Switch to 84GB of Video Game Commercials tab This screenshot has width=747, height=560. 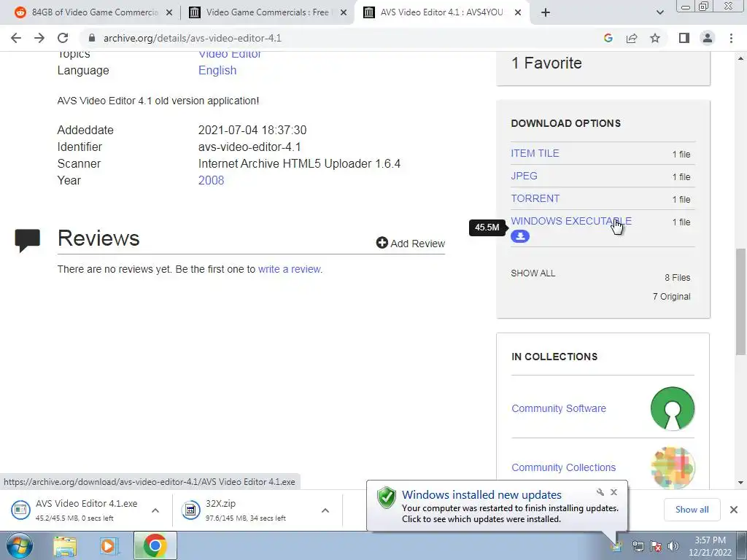click(93, 12)
